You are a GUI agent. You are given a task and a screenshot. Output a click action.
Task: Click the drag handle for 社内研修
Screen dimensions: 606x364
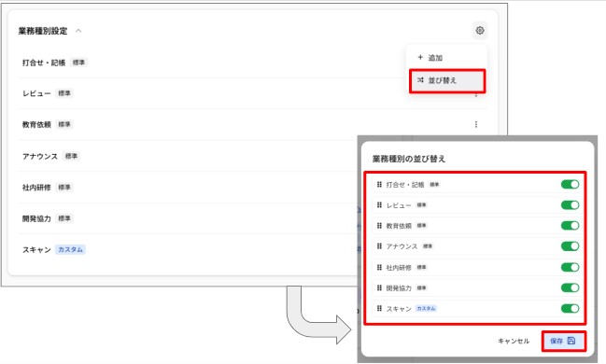pyautogui.click(x=379, y=267)
